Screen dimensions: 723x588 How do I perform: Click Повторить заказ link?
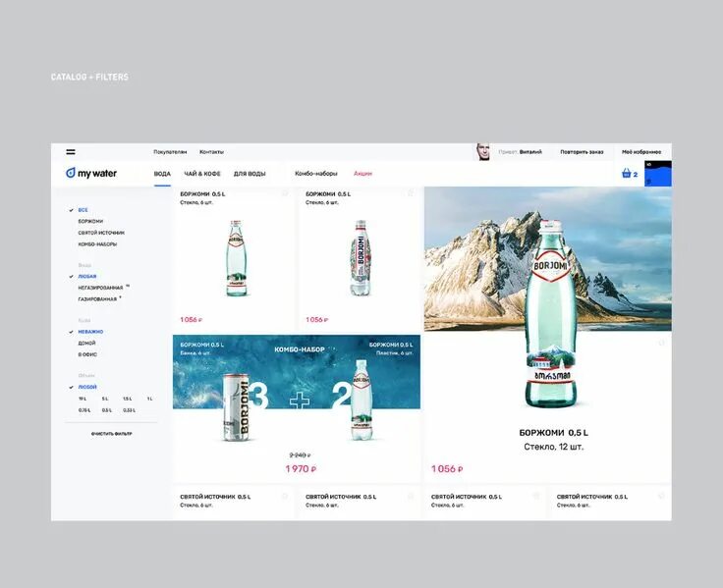582,151
